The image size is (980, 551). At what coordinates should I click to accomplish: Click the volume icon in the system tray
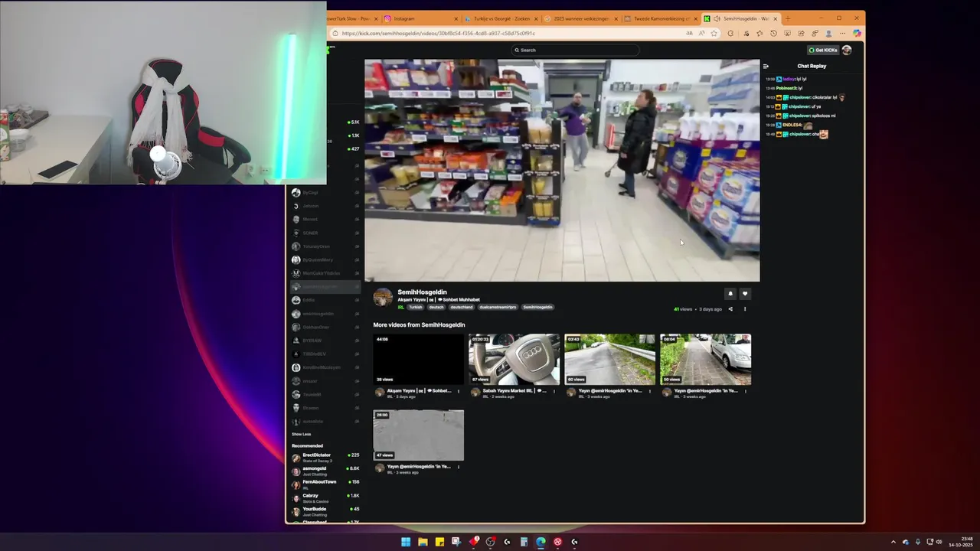pyautogui.click(x=940, y=542)
